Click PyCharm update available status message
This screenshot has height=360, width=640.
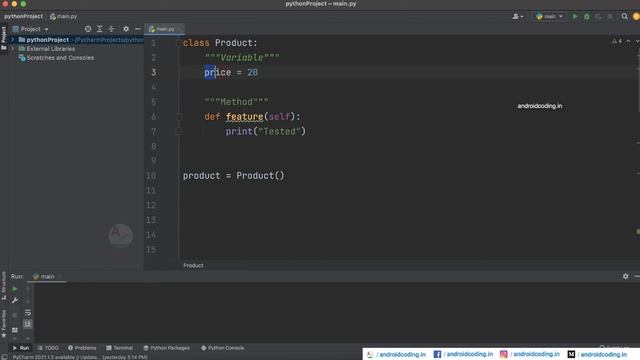point(80,357)
